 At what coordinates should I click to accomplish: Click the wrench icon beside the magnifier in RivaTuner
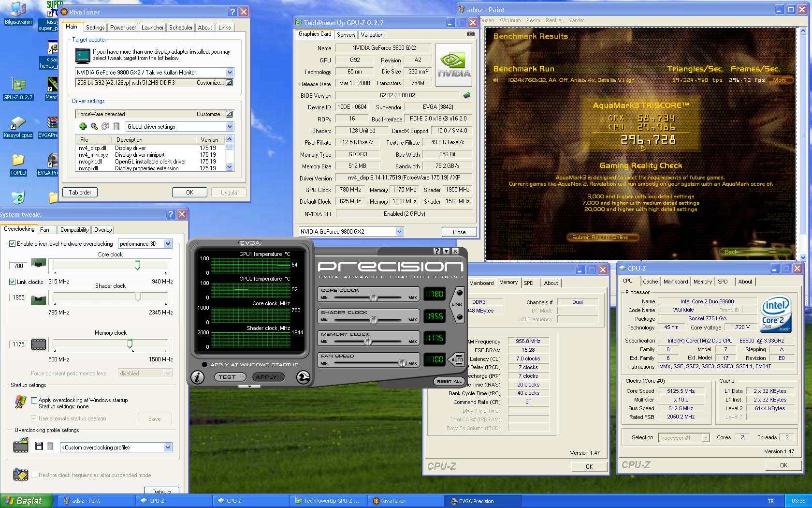point(105,126)
